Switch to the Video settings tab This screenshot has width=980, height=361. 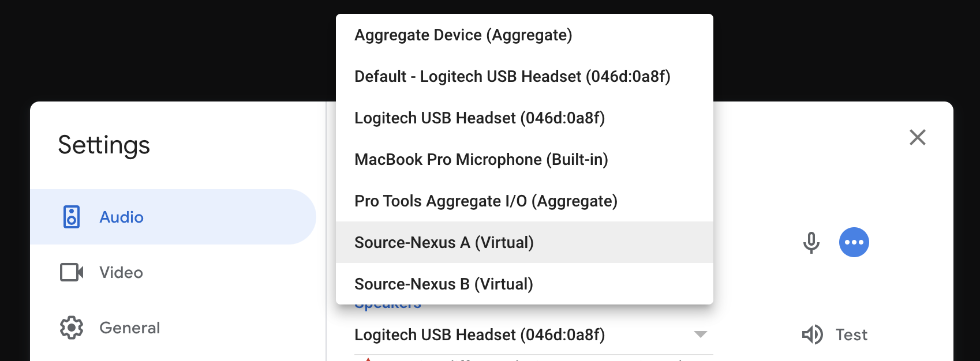pyautogui.click(x=121, y=272)
